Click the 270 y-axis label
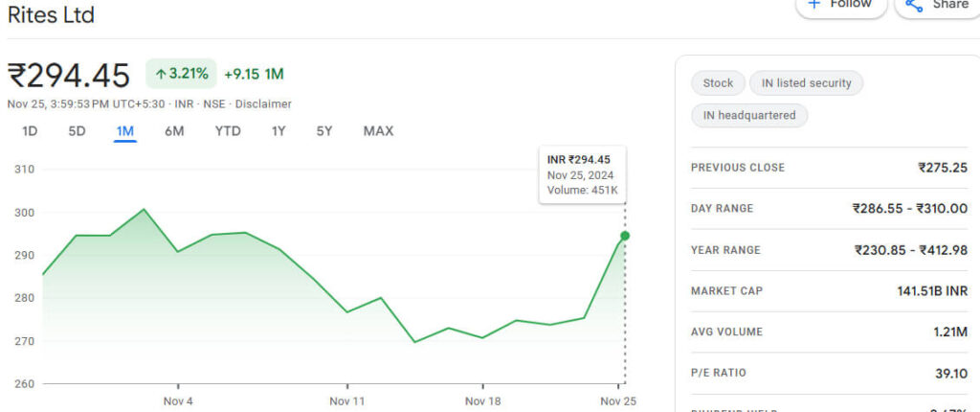 24,341
